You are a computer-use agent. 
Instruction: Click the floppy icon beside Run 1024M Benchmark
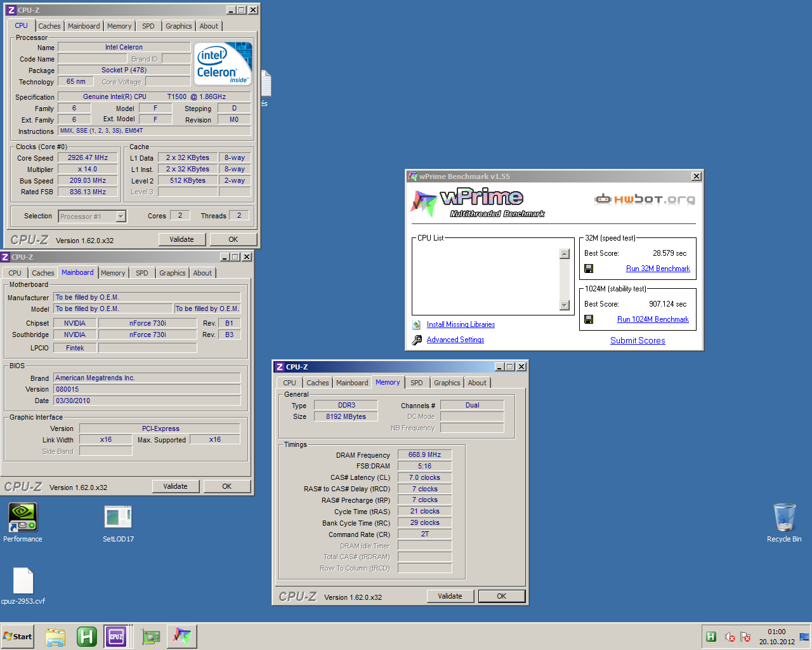[x=589, y=319]
